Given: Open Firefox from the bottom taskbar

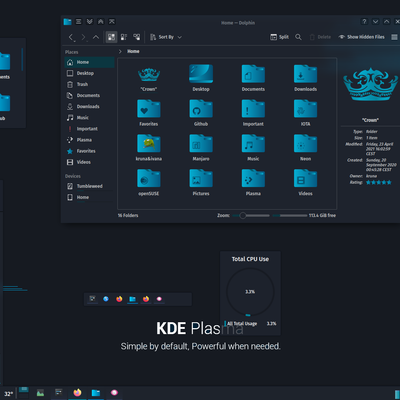Looking at the screenshot, I should 77,393.
